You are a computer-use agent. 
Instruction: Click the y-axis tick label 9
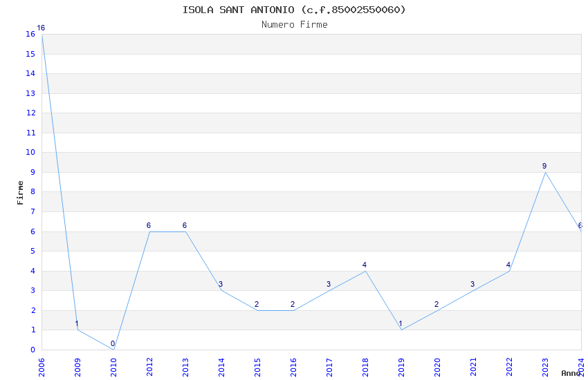[x=33, y=172]
